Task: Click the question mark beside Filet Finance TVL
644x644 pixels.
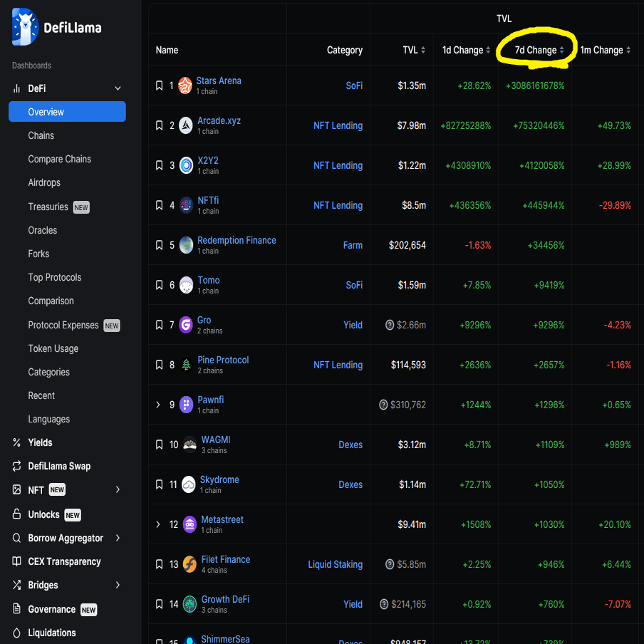Action: 390,564
